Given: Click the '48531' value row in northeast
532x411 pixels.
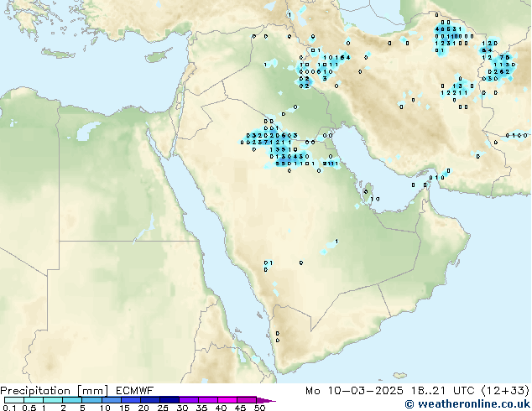Looking at the screenshot, I should click(x=448, y=29).
